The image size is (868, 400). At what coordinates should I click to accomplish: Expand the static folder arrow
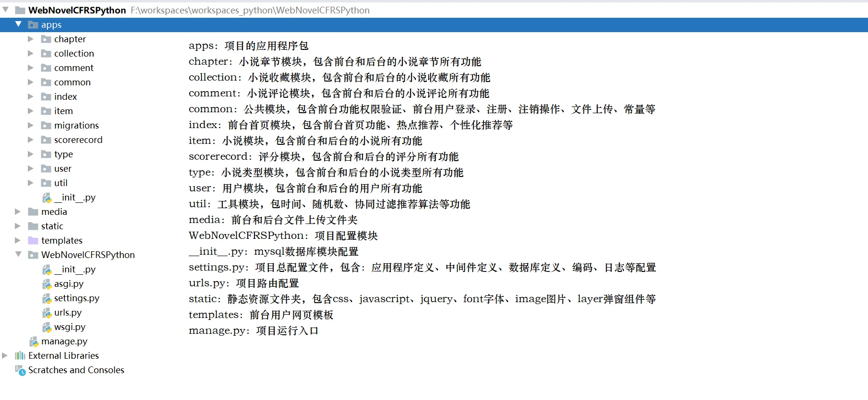pos(18,226)
